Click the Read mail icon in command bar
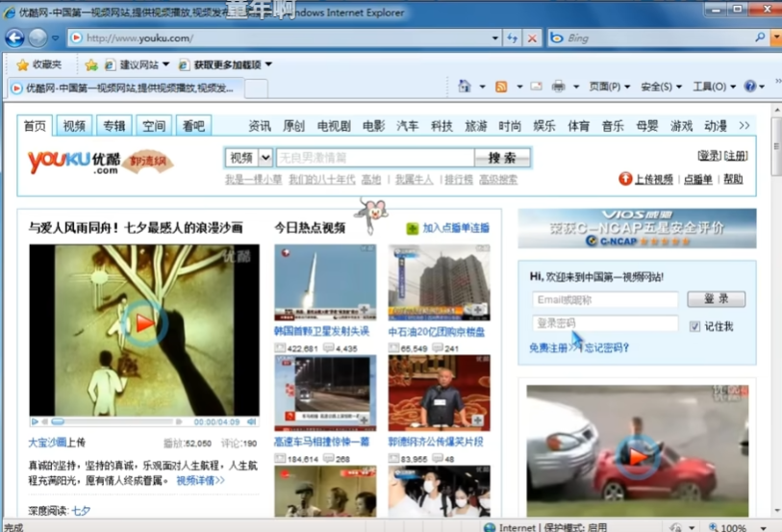The image size is (782, 532). [536, 87]
